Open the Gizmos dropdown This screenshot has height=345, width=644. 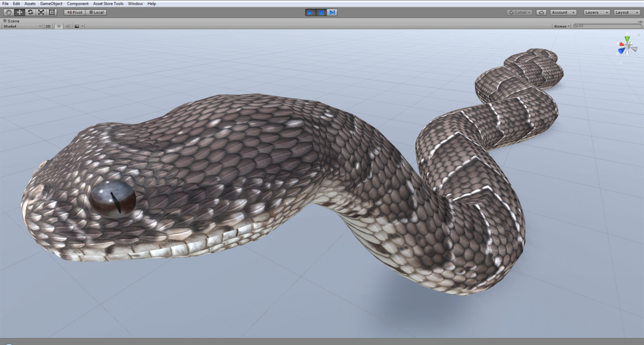click(x=560, y=25)
